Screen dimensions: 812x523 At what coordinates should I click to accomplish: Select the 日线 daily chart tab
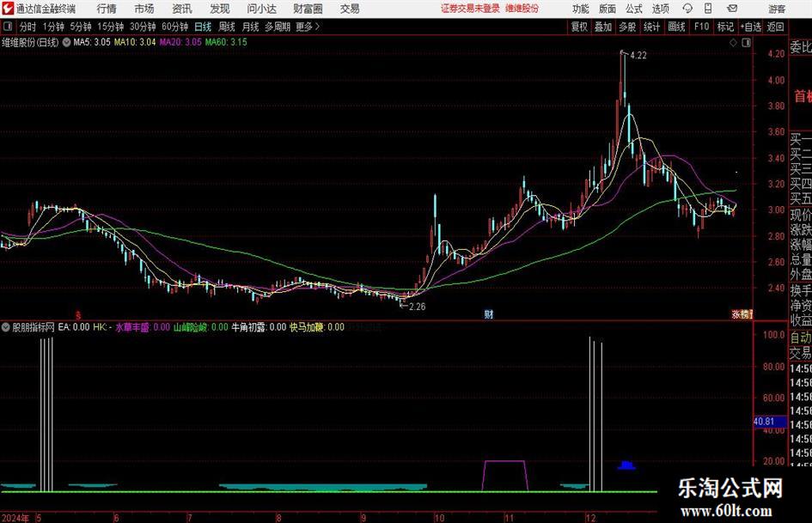203,27
